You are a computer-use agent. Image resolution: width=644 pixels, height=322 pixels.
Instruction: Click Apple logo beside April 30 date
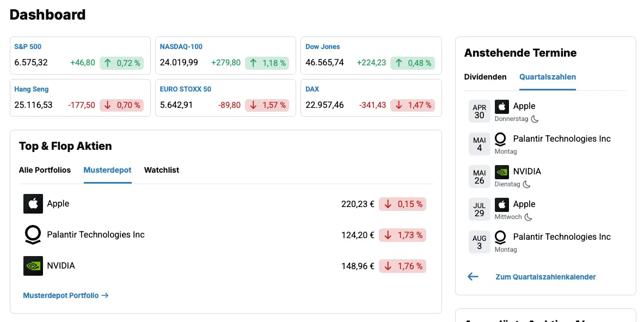pos(501,107)
